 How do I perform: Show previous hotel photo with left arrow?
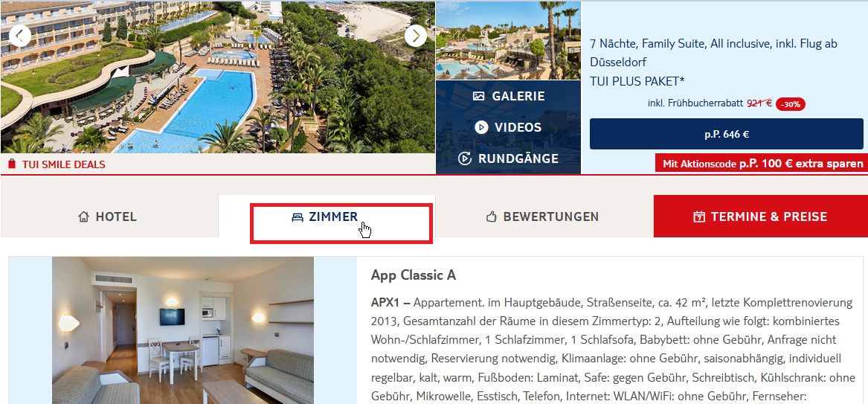coord(20,36)
